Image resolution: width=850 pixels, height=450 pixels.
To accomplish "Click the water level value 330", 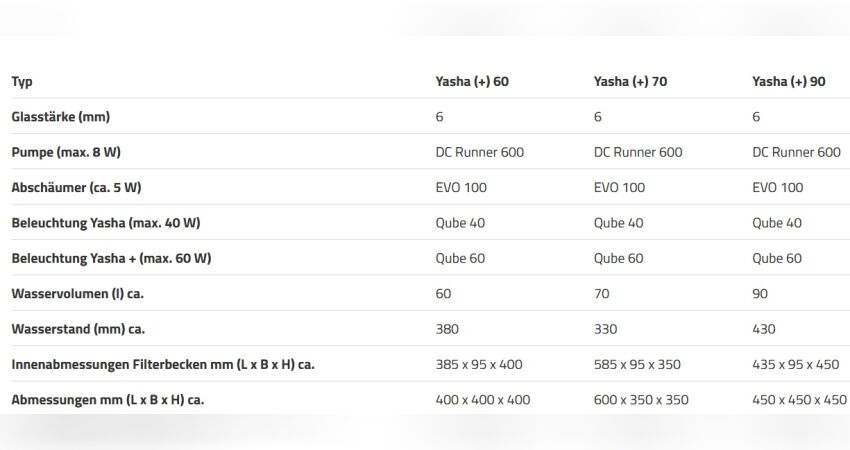I will point(605,329).
